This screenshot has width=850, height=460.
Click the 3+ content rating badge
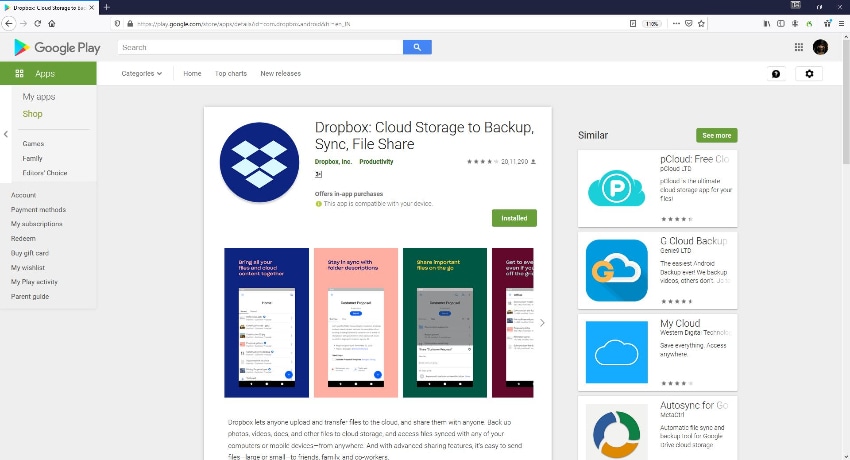click(x=319, y=174)
